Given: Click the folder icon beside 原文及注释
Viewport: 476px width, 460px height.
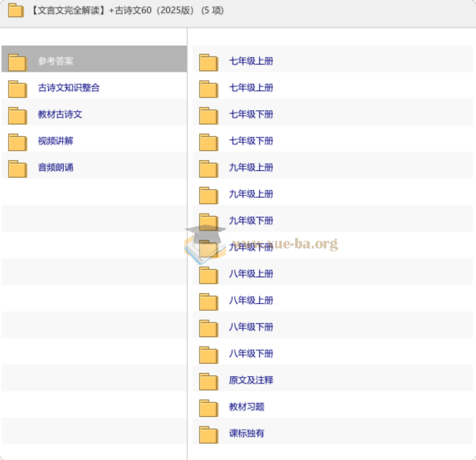Looking at the screenshot, I should tap(209, 381).
